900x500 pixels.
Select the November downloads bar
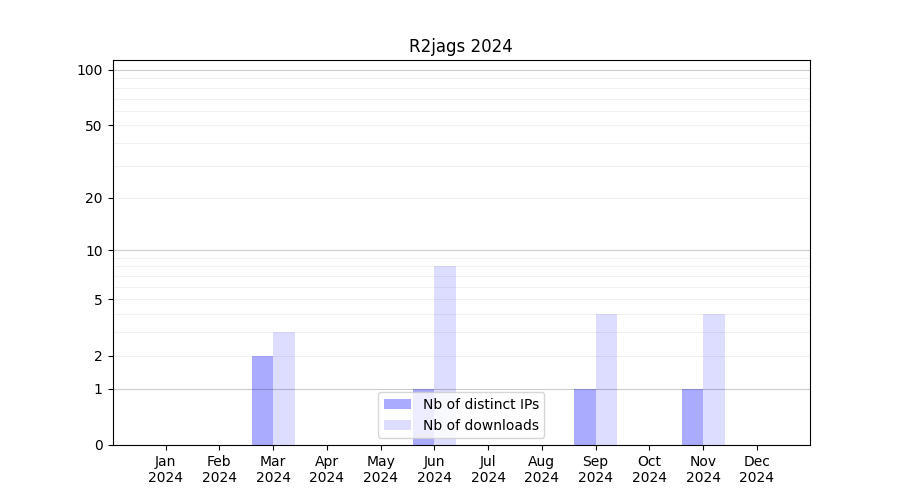pos(714,379)
